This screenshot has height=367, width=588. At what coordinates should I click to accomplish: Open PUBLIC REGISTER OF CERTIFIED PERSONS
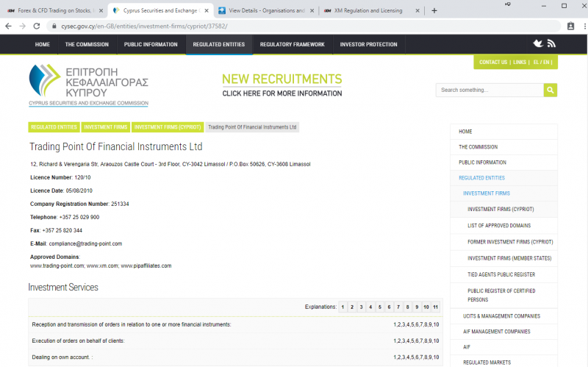(x=503, y=296)
